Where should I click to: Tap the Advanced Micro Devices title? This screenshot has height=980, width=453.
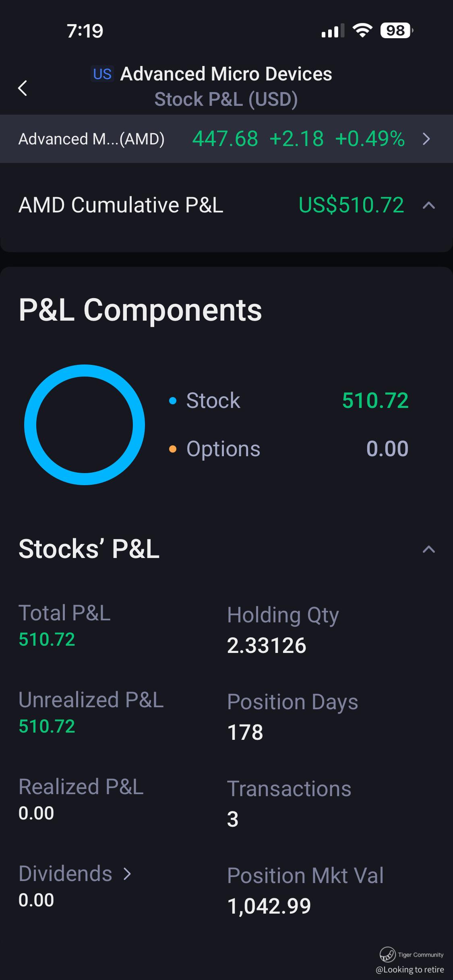click(x=226, y=74)
